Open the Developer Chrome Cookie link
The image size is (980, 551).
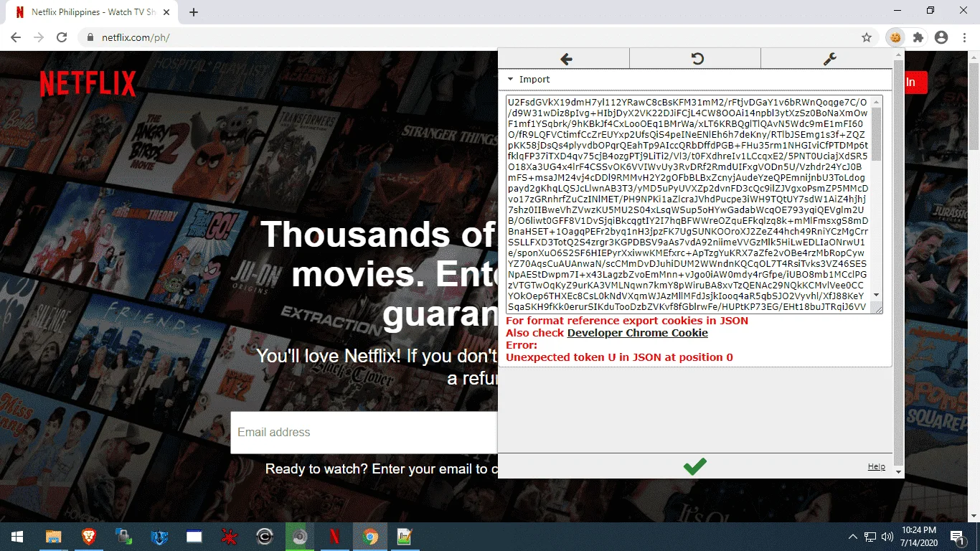[638, 333]
